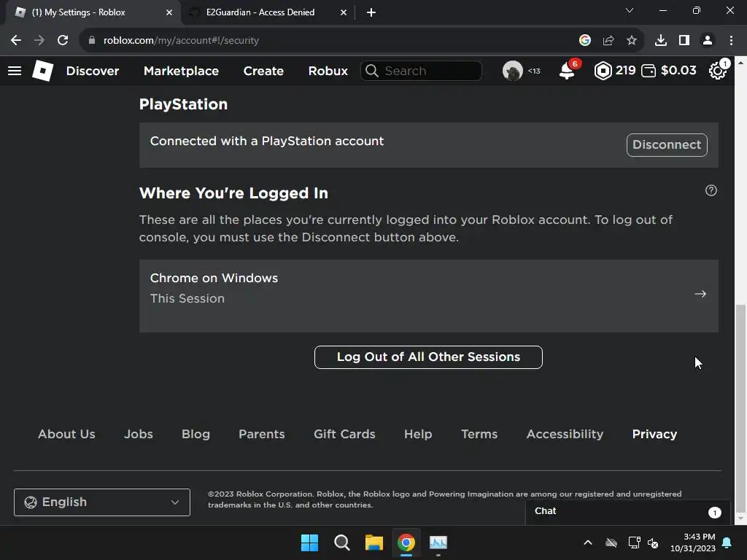The height and width of the screenshot is (560, 747).
Task: Go back with the browser back arrow
Action: (x=16, y=41)
